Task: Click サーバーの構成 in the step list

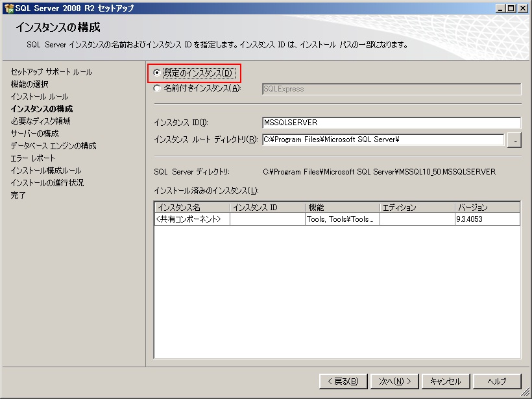Action: click(34, 134)
